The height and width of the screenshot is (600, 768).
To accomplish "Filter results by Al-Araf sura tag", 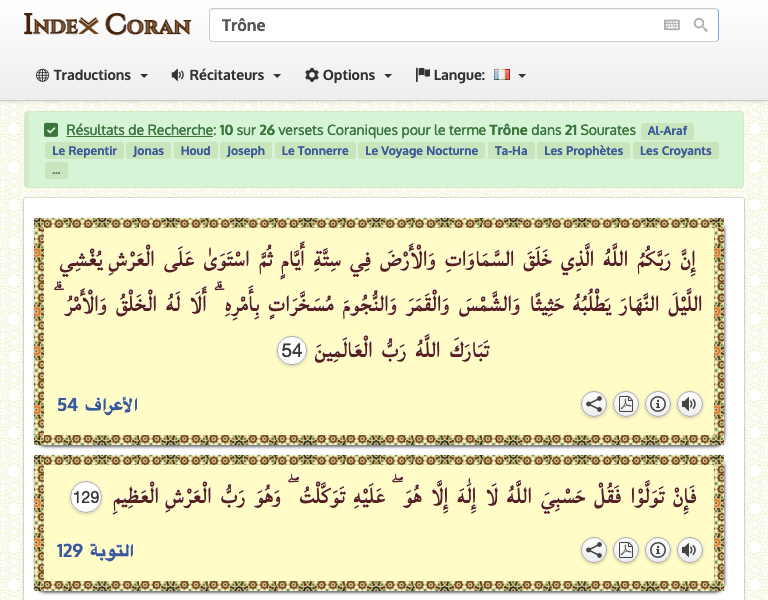I will coord(668,131).
